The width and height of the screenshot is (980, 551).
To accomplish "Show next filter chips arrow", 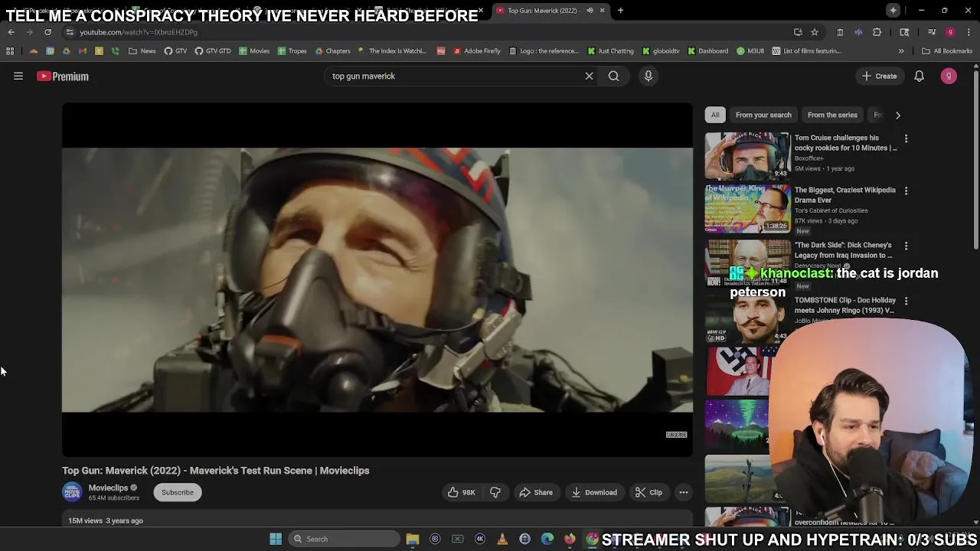I will click(897, 115).
